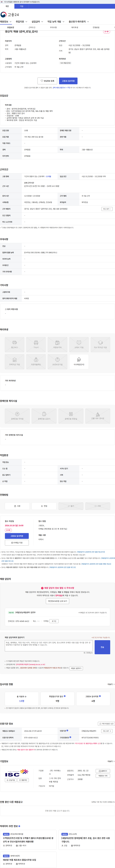115x868 pixels.
Task: Click the 주택자금 지원 welfare icon
Action: (14, 362)
